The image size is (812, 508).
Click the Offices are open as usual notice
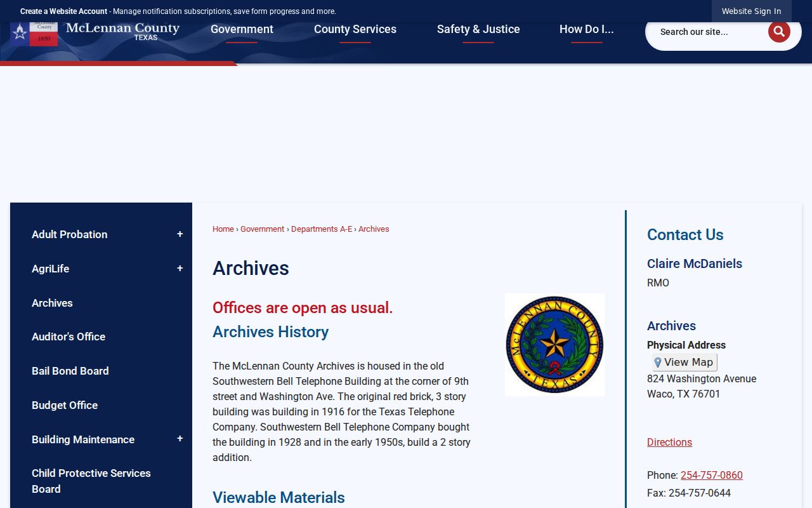tap(303, 308)
